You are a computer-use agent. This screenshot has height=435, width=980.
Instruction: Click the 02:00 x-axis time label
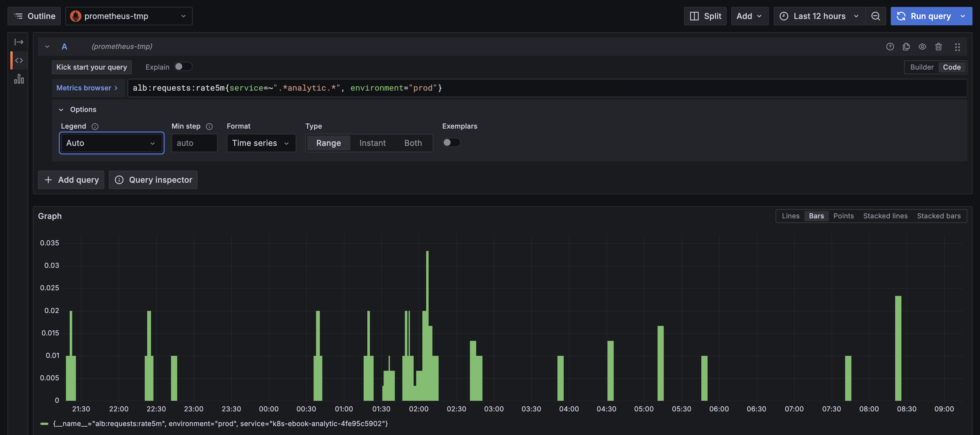pyautogui.click(x=419, y=409)
